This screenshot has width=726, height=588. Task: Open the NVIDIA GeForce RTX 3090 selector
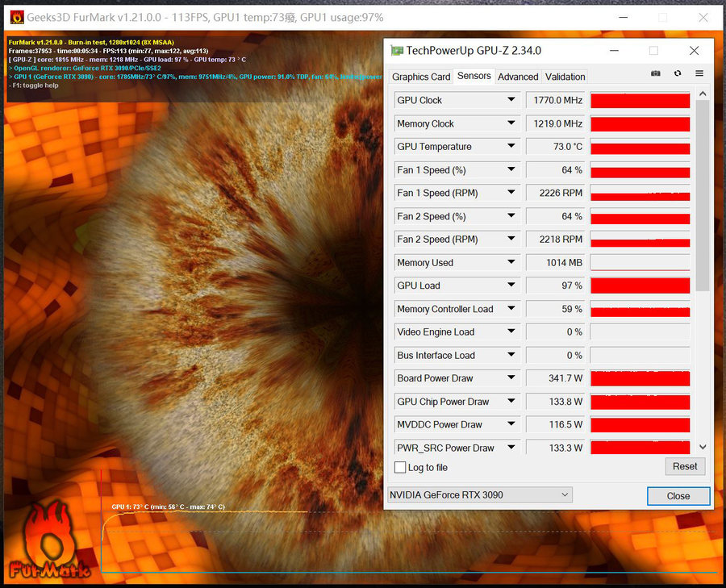click(x=479, y=495)
